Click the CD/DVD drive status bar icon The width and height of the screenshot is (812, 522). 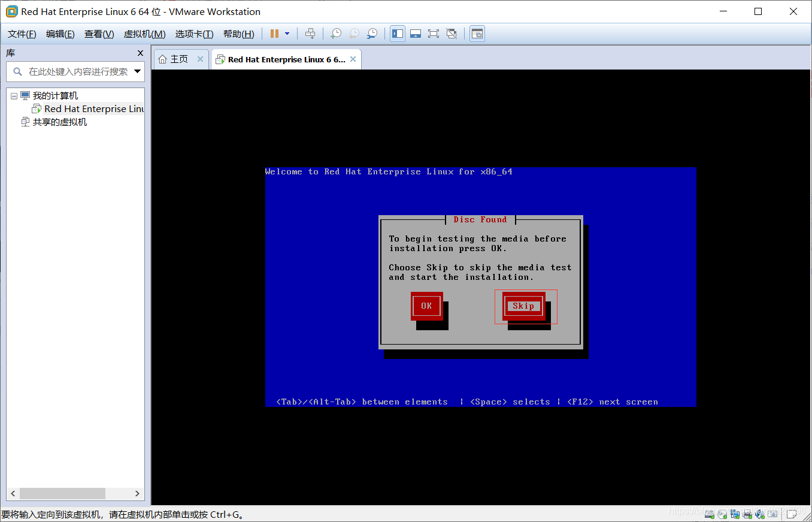722,514
